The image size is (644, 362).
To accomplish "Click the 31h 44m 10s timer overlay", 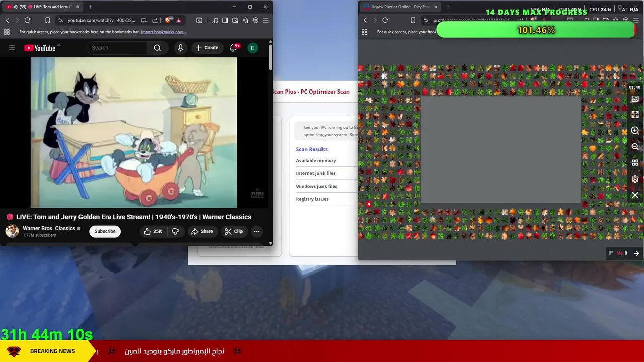I will [46, 334].
